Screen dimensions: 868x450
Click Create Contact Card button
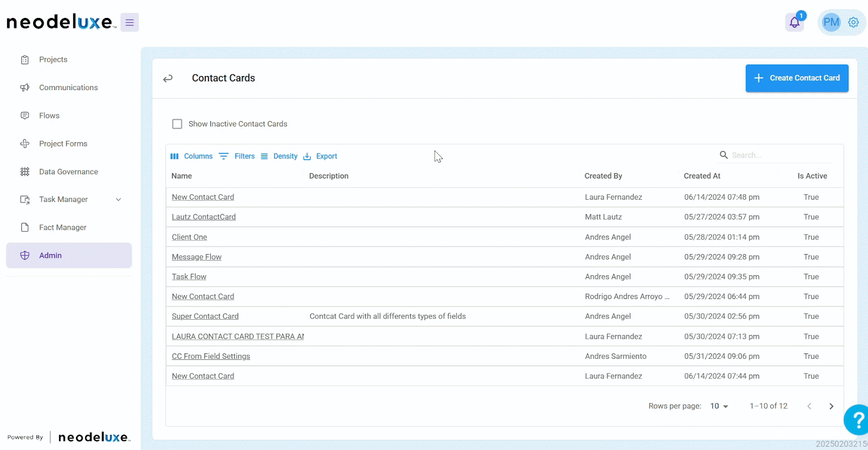click(x=797, y=78)
